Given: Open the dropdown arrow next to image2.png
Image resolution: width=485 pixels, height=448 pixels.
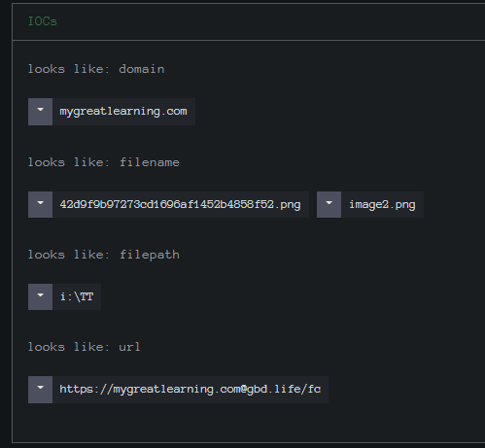Looking at the screenshot, I should click(329, 204).
